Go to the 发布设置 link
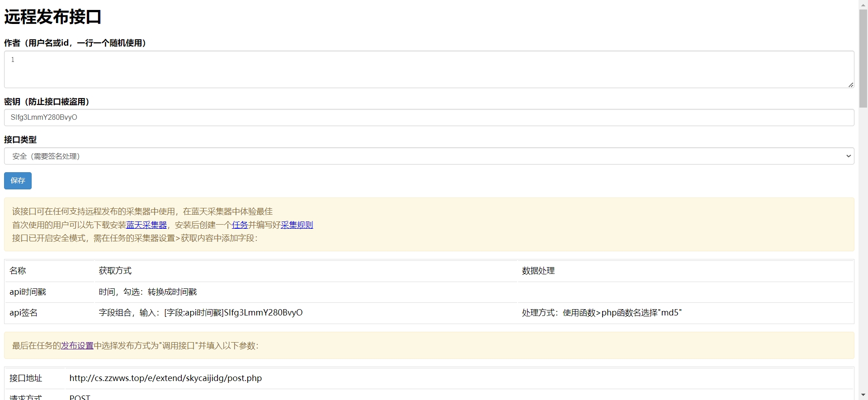 pos(77,346)
